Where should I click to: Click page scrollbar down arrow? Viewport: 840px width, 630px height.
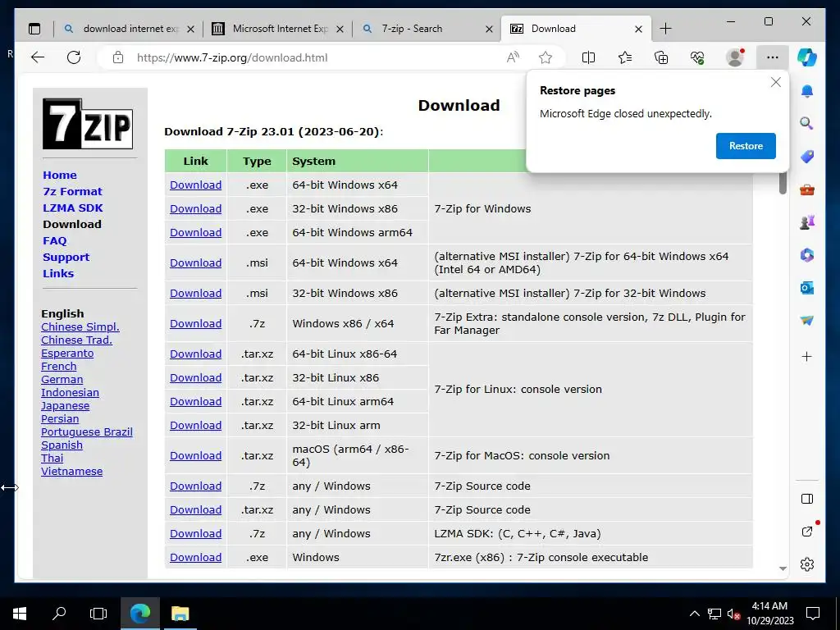click(x=783, y=568)
